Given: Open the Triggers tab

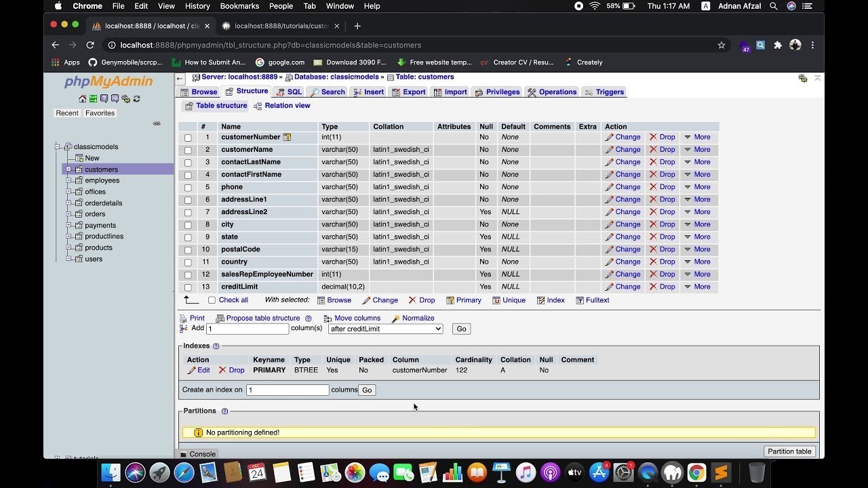Looking at the screenshot, I should (604, 92).
